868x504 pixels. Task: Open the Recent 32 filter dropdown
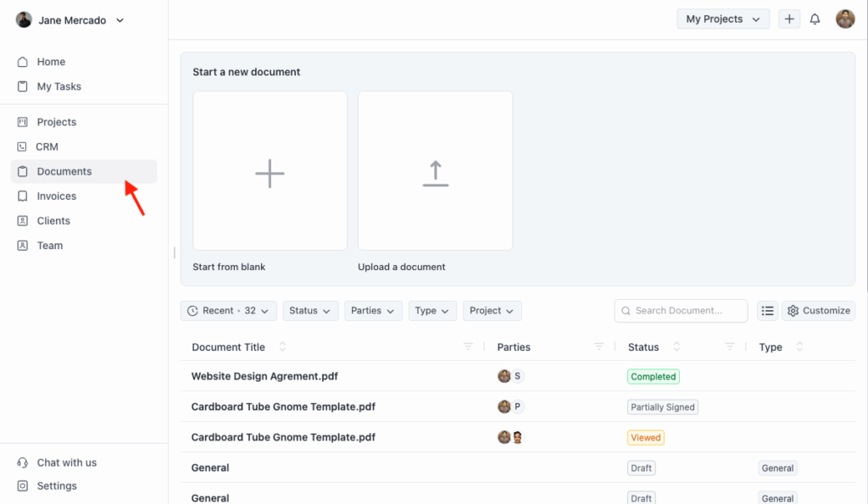(228, 311)
